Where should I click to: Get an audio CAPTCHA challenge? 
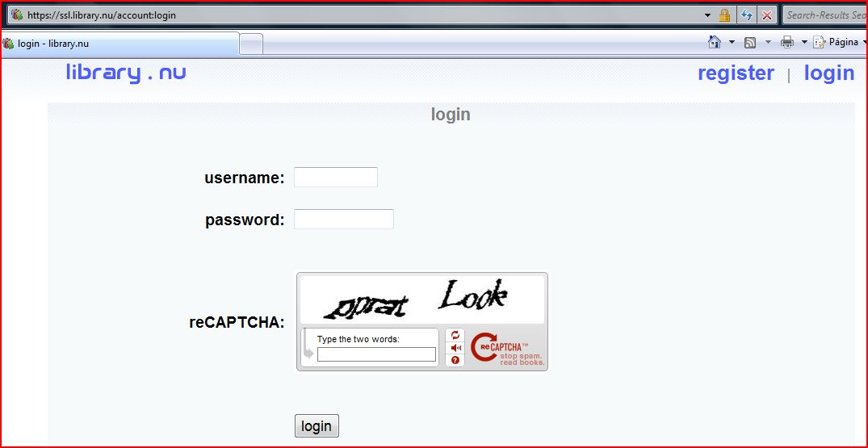pyautogui.click(x=455, y=347)
